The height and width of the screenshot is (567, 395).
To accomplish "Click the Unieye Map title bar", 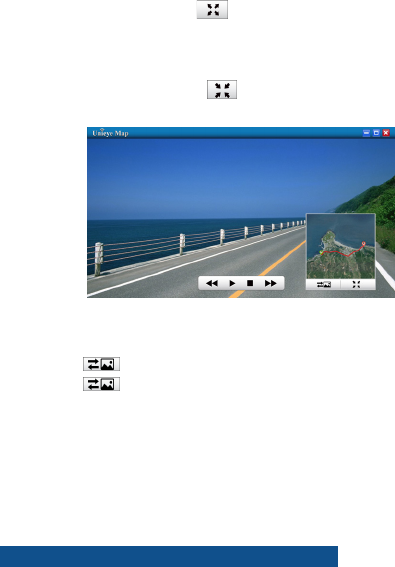I will point(224,133).
